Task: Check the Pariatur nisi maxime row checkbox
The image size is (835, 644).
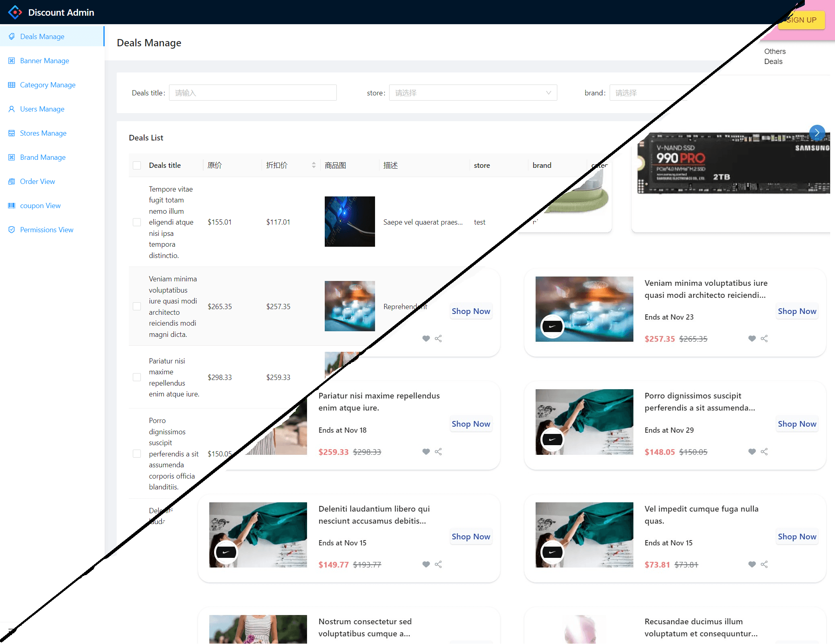Action: tap(137, 377)
